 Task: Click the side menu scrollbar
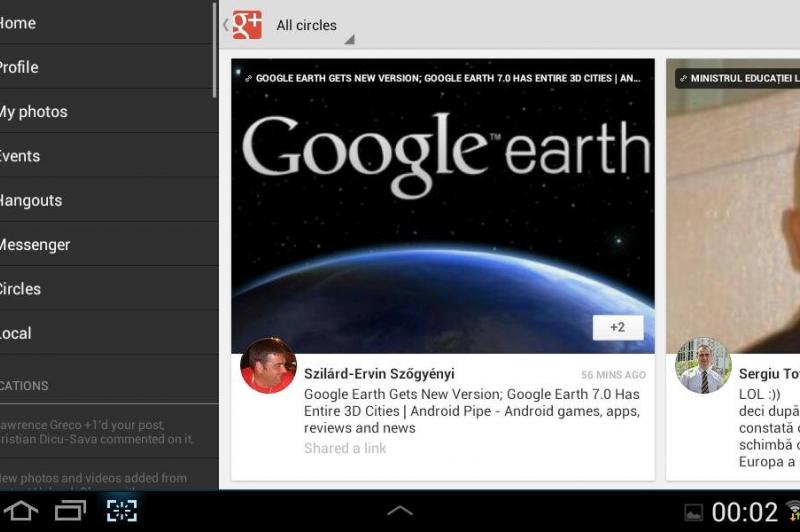tap(215, 50)
